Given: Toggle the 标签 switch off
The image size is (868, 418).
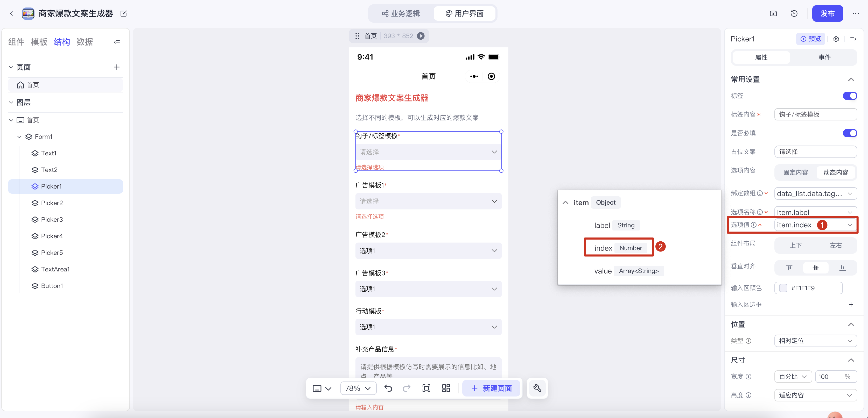Looking at the screenshot, I should 850,96.
